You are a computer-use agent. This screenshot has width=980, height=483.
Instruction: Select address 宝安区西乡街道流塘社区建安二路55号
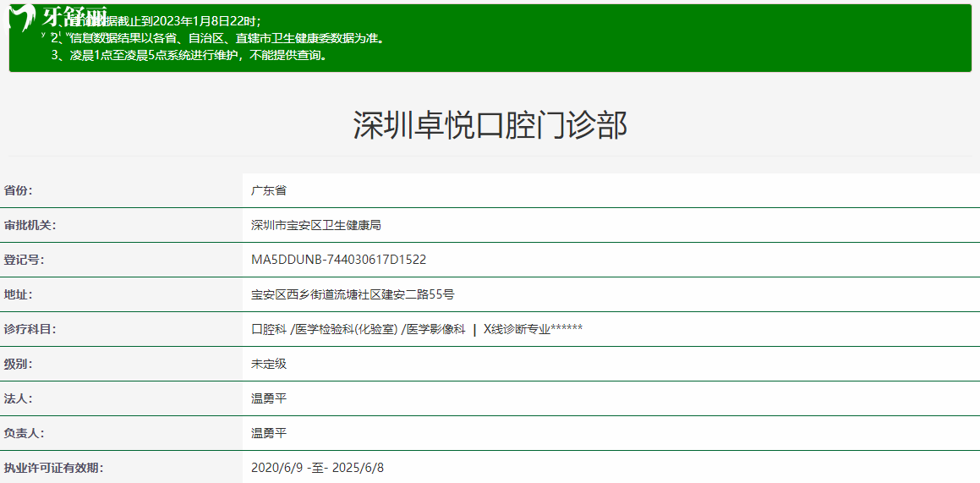point(353,294)
